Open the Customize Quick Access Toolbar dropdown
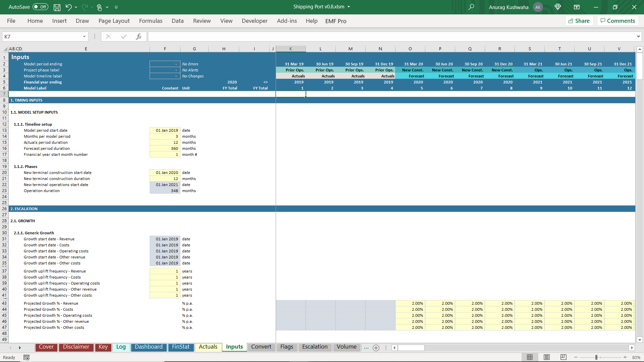 point(116,7)
